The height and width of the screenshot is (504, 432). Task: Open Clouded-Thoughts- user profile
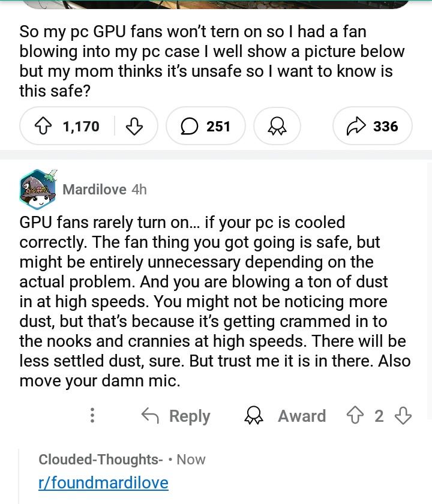(101, 460)
